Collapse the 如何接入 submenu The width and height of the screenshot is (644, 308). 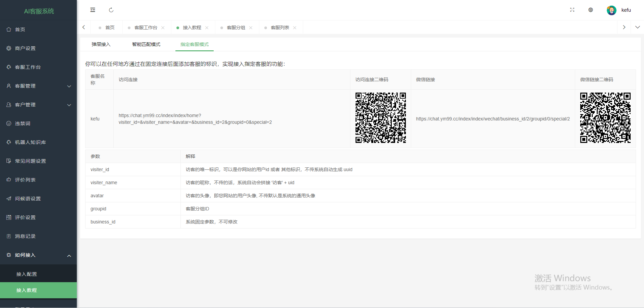click(x=38, y=255)
